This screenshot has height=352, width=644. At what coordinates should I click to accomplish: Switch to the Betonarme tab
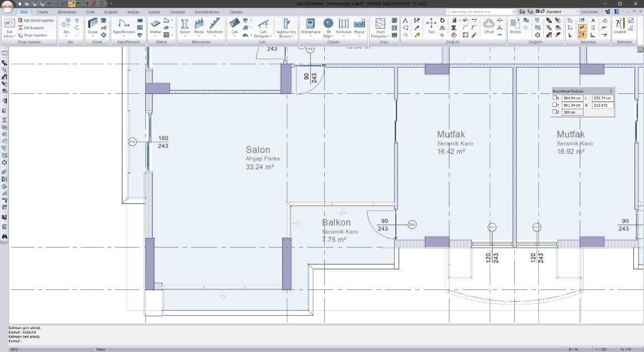67,12
